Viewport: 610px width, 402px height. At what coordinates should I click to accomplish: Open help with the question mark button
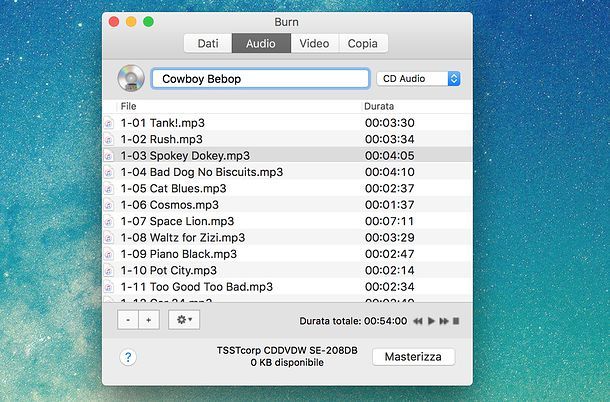[128, 357]
